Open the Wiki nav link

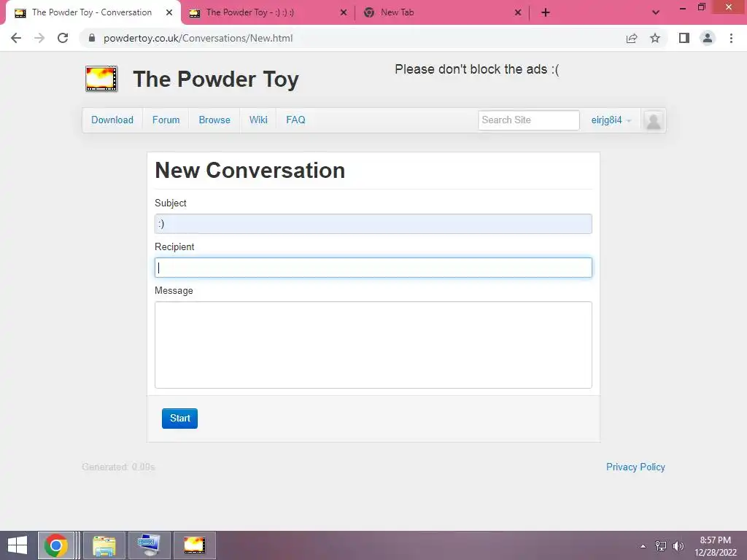tap(258, 120)
